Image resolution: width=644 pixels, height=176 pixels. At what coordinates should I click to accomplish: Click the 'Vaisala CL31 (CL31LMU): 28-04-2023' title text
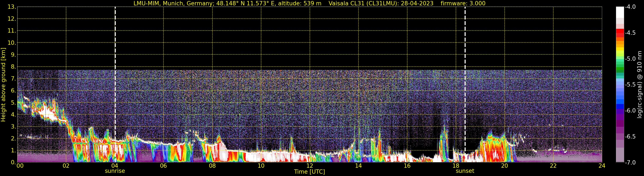coord(381,3)
